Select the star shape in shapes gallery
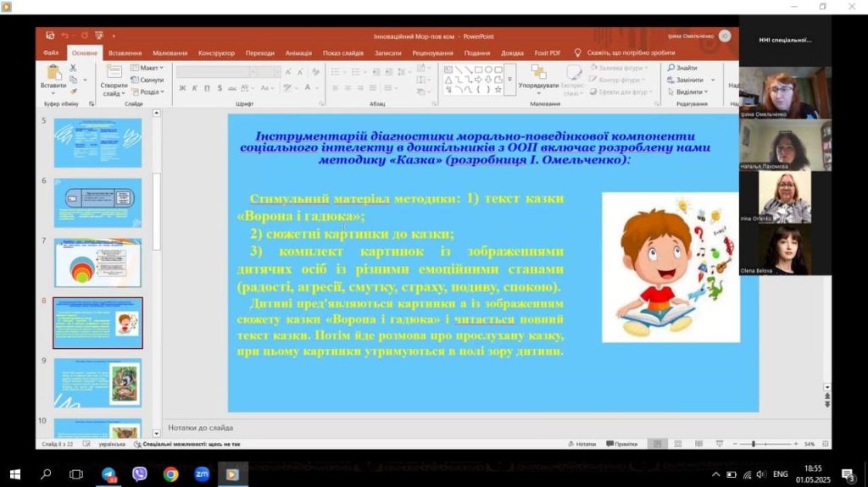Viewport: 868px width, 487px height. click(x=498, y=90)
